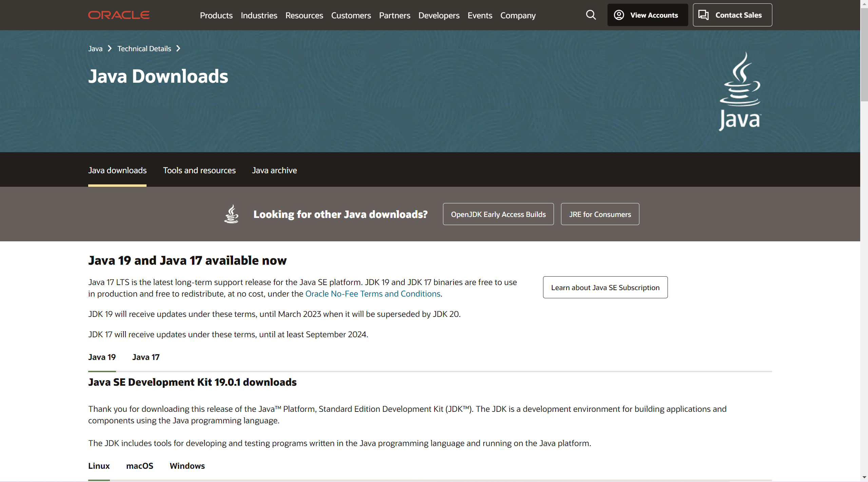The width and height of the screenshot is (868, 482).
Task: Switch to Java archive tab
Action: [x=274, y=170]
